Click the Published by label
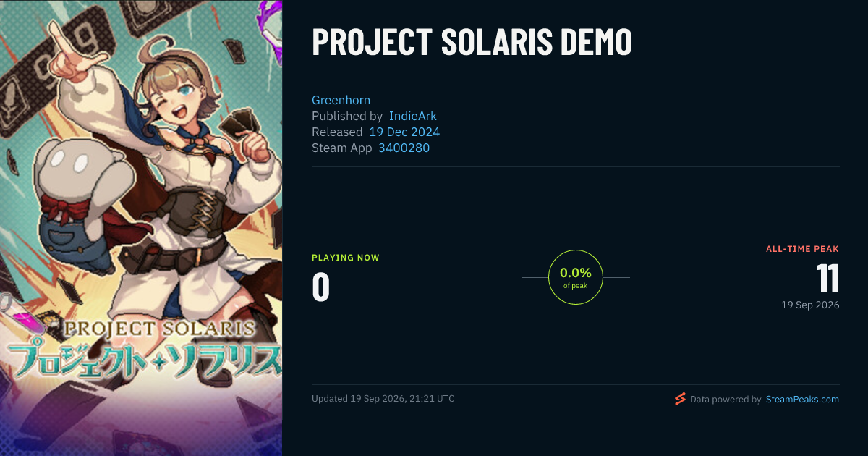Viewport: 868px width, 456px height. [x=347, y=116]
